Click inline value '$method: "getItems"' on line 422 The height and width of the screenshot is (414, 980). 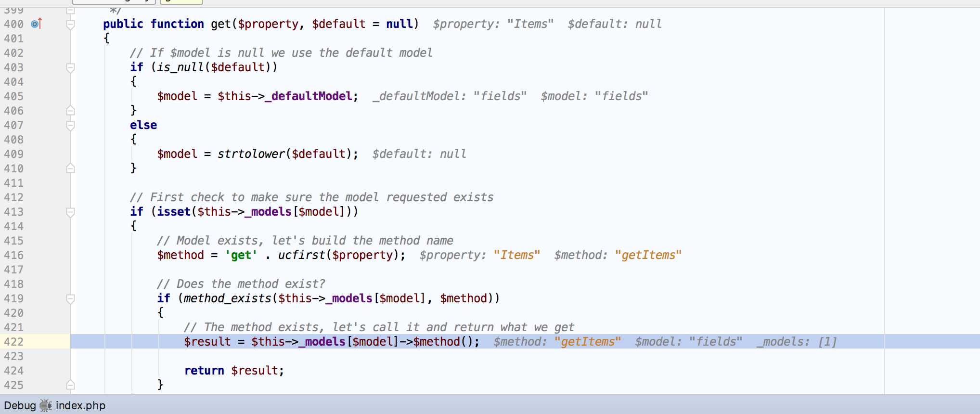(x=557, y=342)
